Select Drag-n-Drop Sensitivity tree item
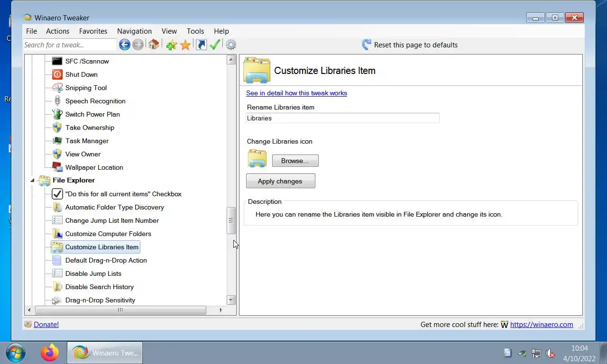The height and width of the screenshot is (364, 607). tap(100, 300)
